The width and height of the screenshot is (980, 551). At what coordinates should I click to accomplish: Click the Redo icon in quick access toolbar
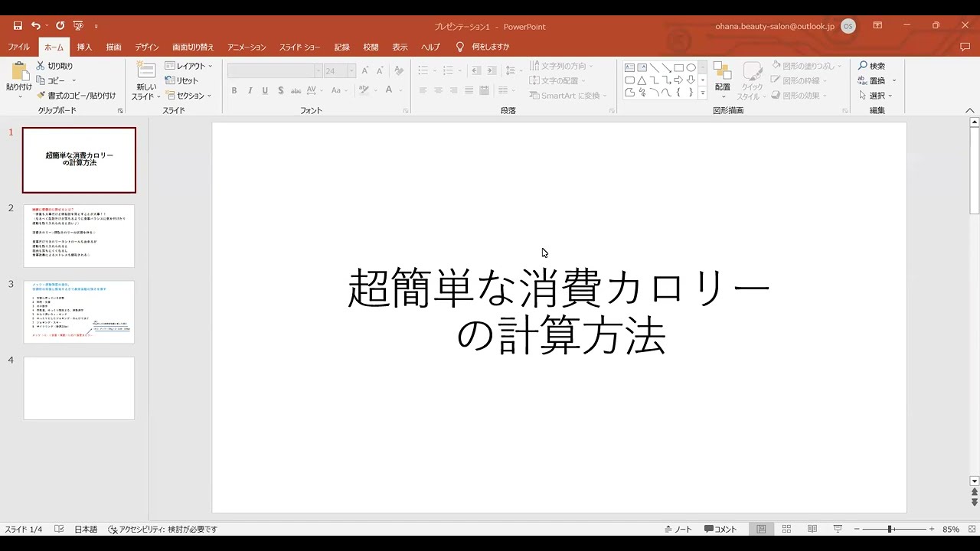pyautogui.click(x=60, y=26)
